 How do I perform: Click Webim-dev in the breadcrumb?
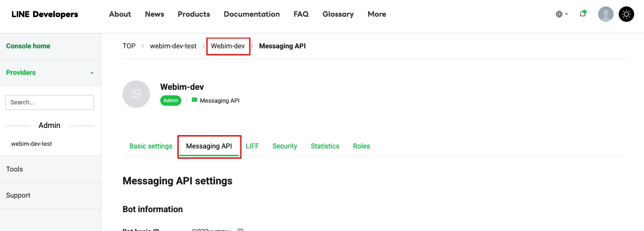(228, 46)
